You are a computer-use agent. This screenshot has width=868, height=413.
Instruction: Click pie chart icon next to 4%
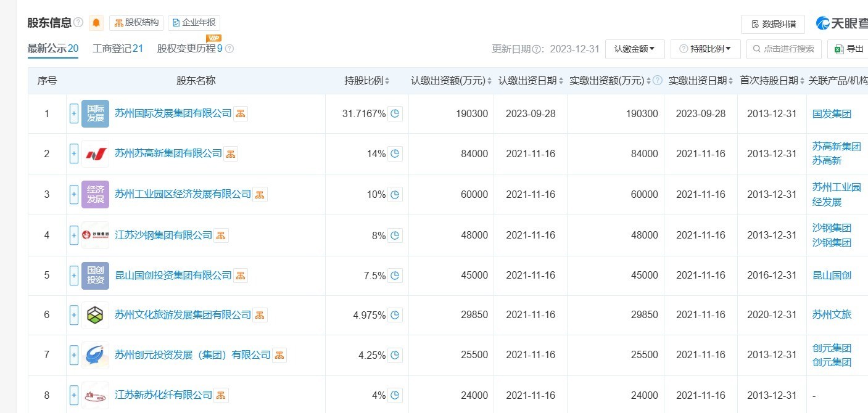[x=395, y=395]
